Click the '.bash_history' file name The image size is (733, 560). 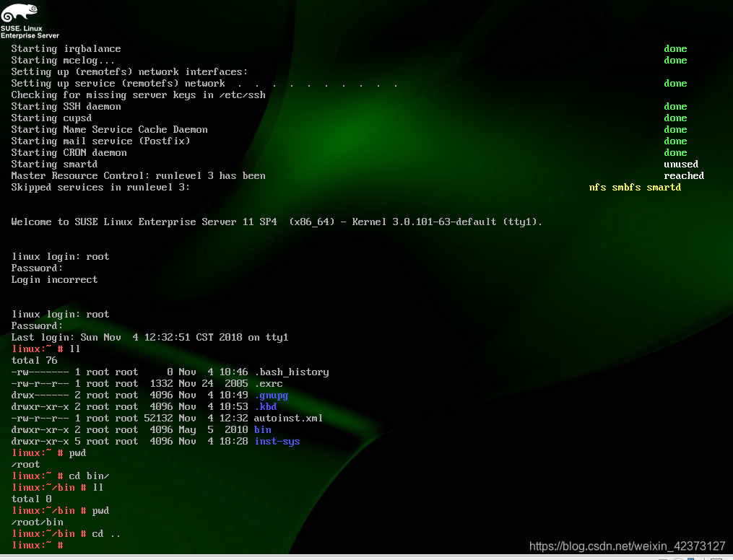[x=292, y=372]
